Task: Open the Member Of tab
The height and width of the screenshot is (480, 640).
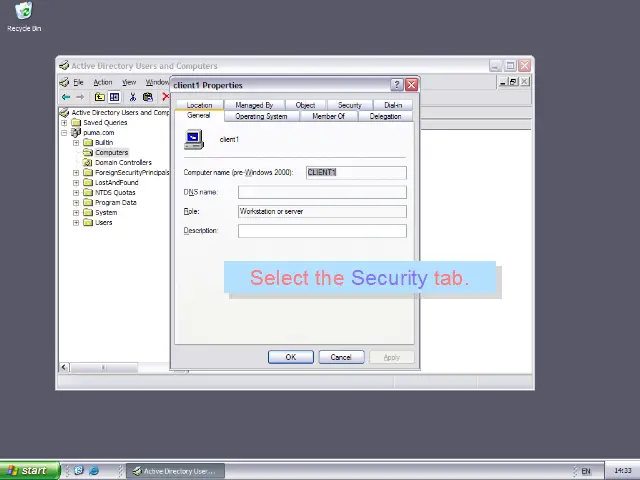Action: coord(329,116)
